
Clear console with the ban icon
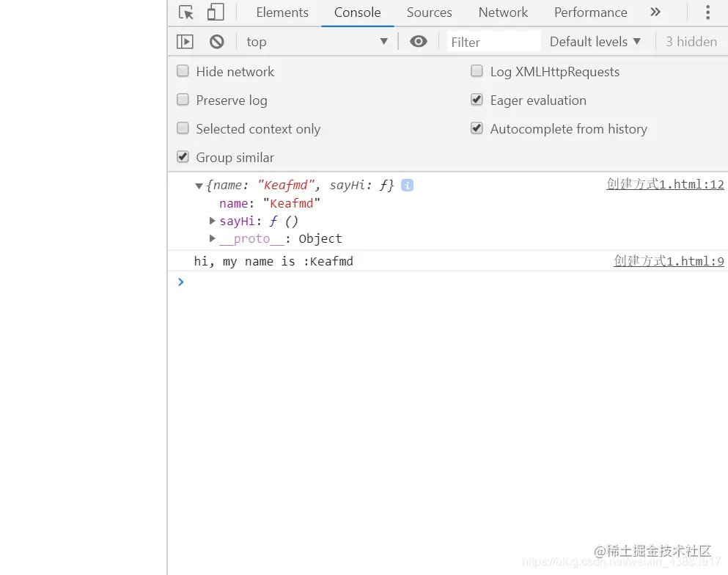[216, 42]
